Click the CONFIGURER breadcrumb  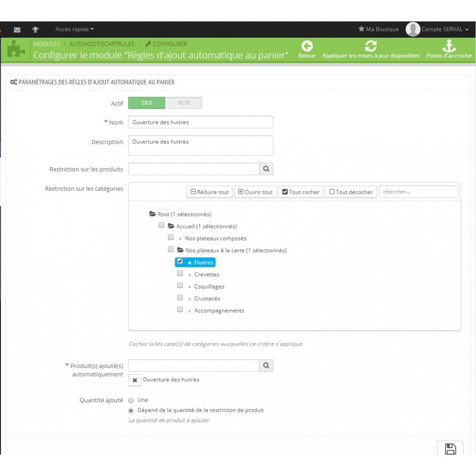pyautogui.click(x=170, y=44)
